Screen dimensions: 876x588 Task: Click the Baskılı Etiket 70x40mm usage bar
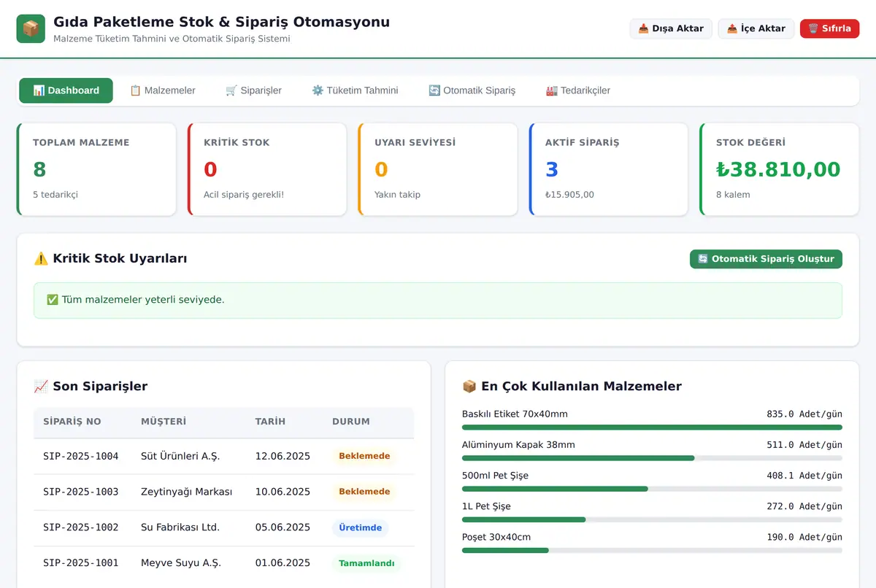coord(652,428)
